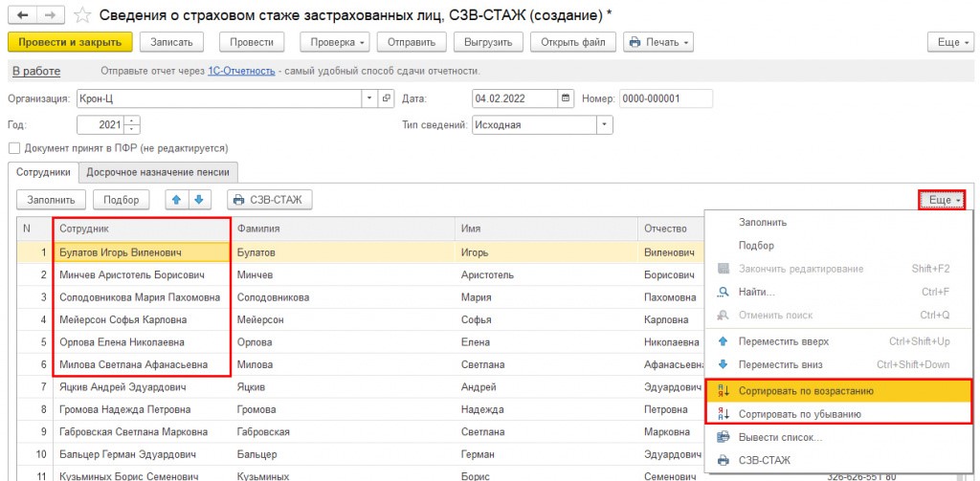980x481 pixels.
Task: Open the 1С-Отчетность link
Action: pyautogui.click(x=241, y=72)
